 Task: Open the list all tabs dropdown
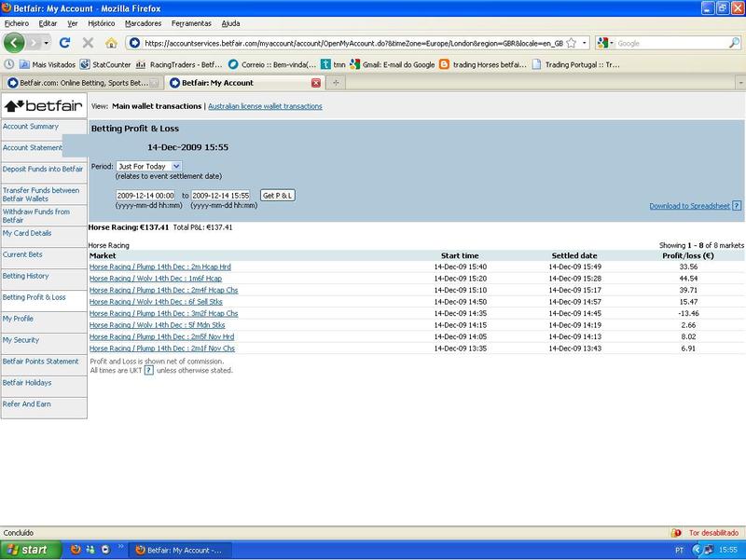(740, 83)
